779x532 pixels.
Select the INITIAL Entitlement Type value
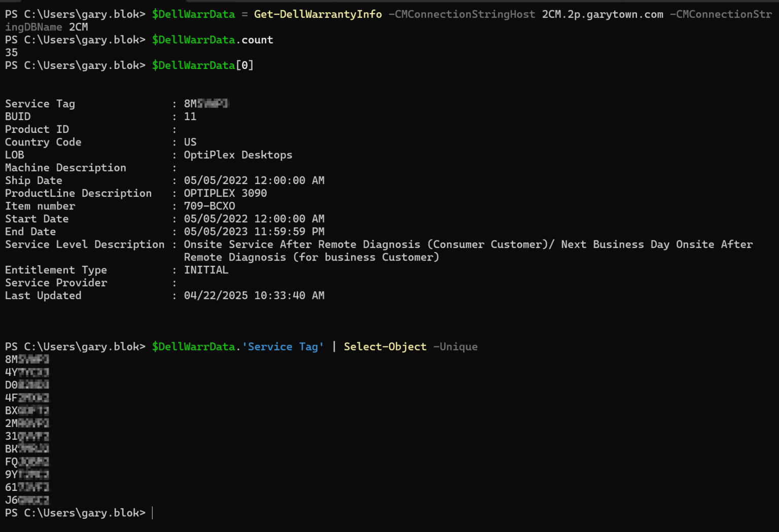206,270
